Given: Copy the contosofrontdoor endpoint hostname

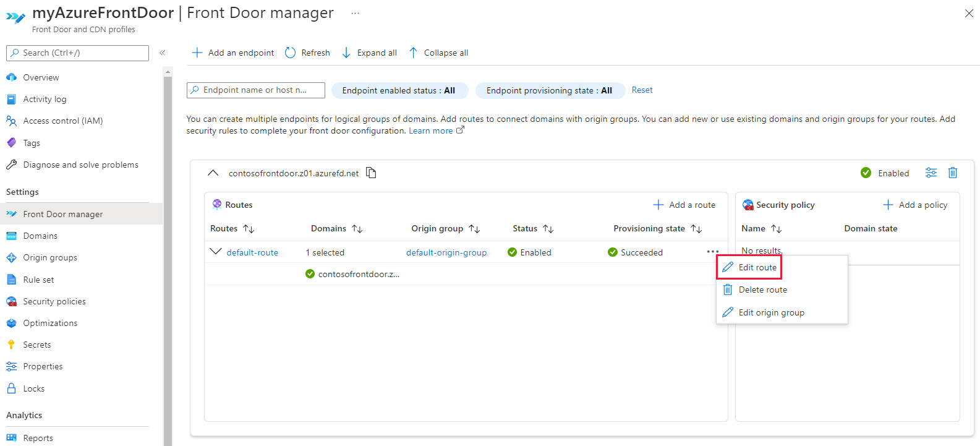Looking at the screenshot, I should (371, 173).
